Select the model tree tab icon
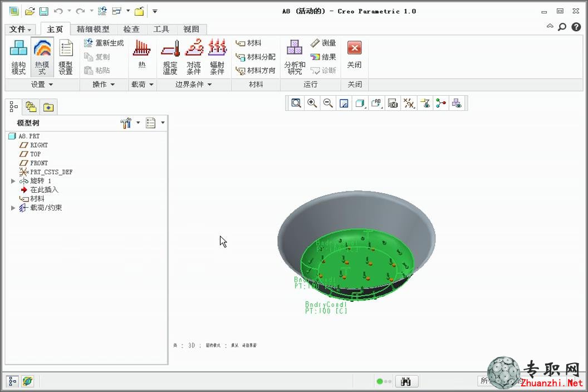588x392 pixels. [x=13, y=107]
